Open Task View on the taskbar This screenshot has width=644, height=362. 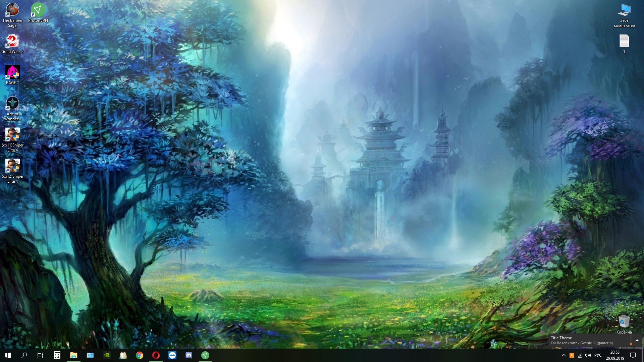coord(40,355)
